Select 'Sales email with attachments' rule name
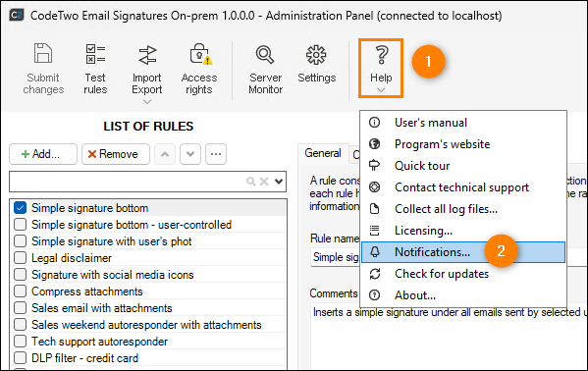The height and width of the screenshot is (371, 588). (x=102, y=308)
